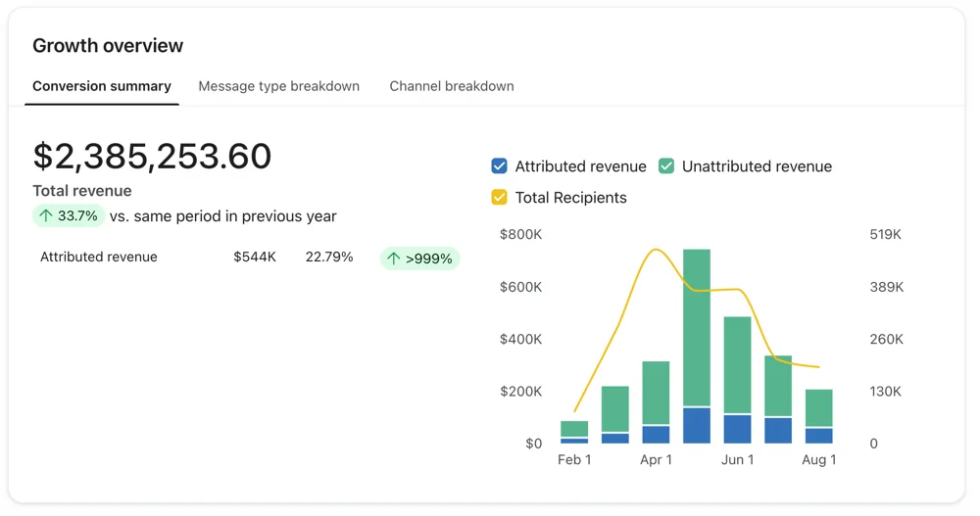Toggle Total Recipients checkbox
Screen dimensions: 980x516
500,198
